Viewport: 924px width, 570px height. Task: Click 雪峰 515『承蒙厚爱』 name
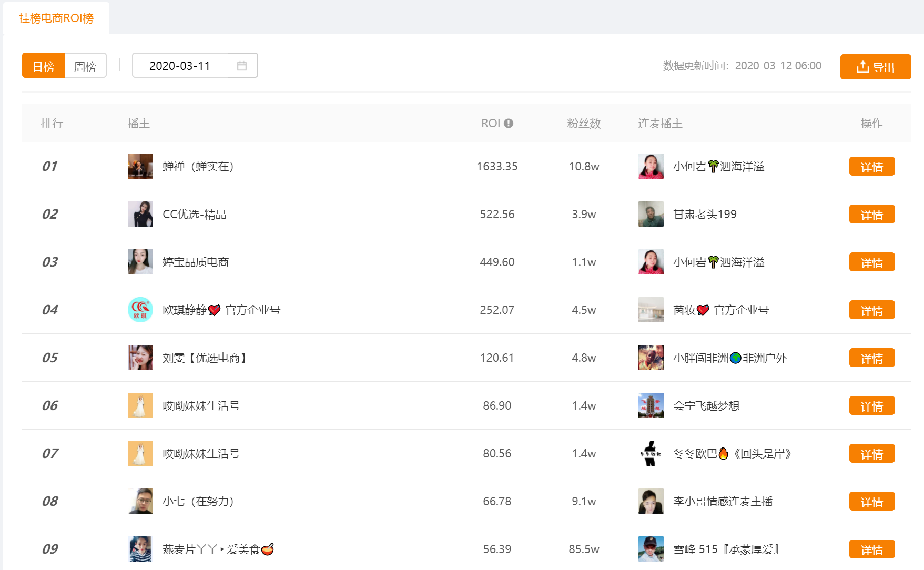726,549
